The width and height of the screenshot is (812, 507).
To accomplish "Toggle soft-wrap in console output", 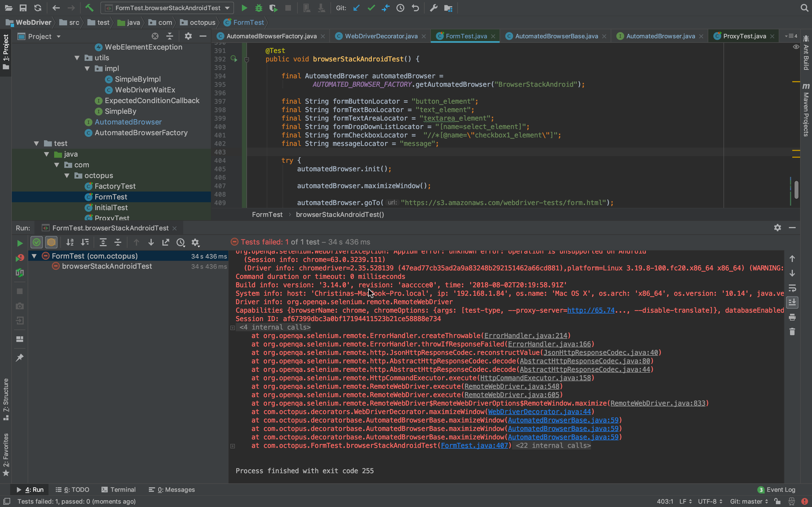I will point(792,288).
